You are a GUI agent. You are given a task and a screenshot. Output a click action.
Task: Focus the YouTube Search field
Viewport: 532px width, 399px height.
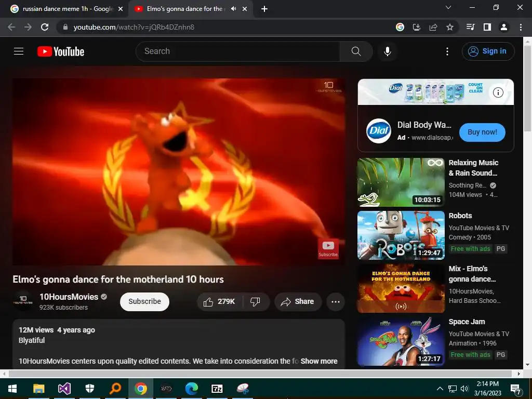click(x=238, y=51)
